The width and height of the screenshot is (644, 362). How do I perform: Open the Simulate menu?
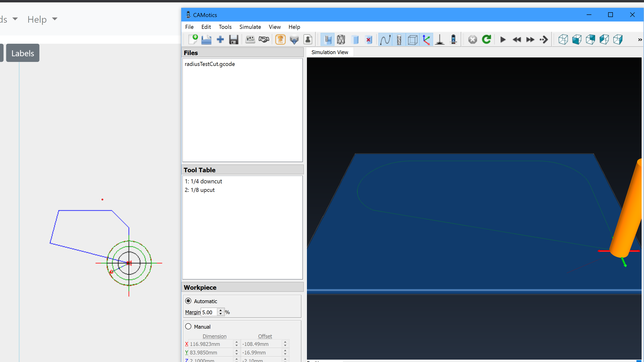[x=250, y=27]
